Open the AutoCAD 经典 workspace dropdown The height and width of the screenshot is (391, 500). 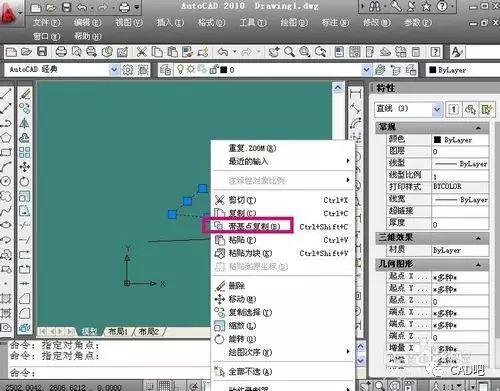[x=114, y=70]
